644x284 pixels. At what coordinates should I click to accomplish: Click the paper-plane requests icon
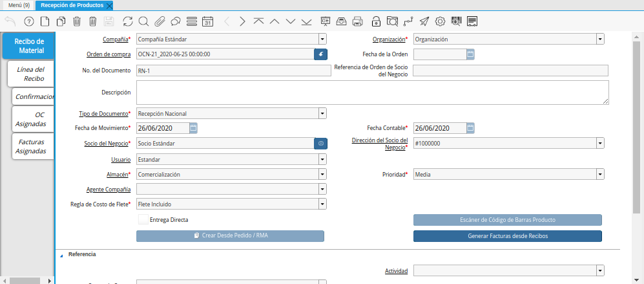pyautogui.click(x=424, y=21)
